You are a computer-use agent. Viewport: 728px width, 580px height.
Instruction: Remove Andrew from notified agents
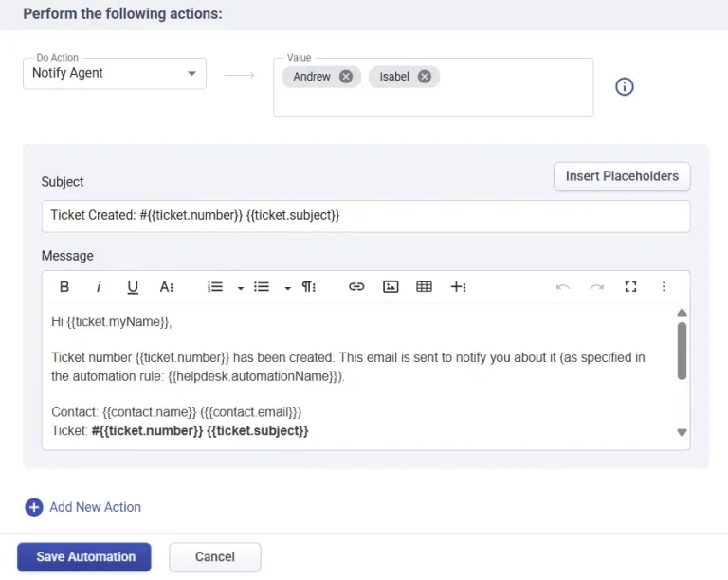point(346,77)
